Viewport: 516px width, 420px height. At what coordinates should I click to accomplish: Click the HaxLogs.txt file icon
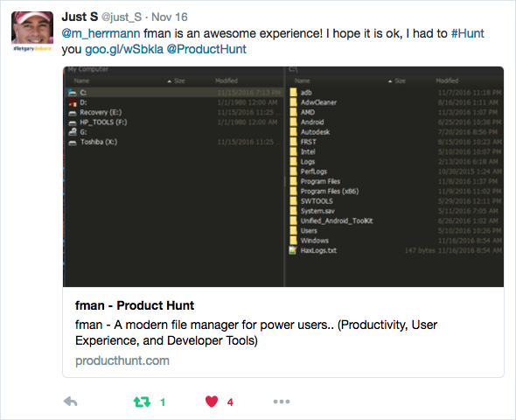(x=293, y=250)
